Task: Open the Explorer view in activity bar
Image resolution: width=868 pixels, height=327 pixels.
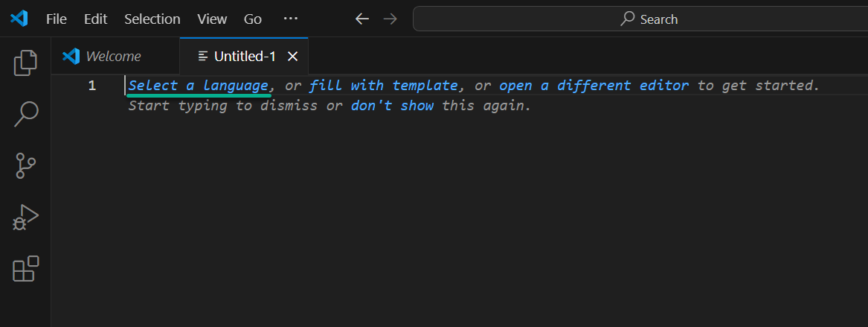Action: 25,63
